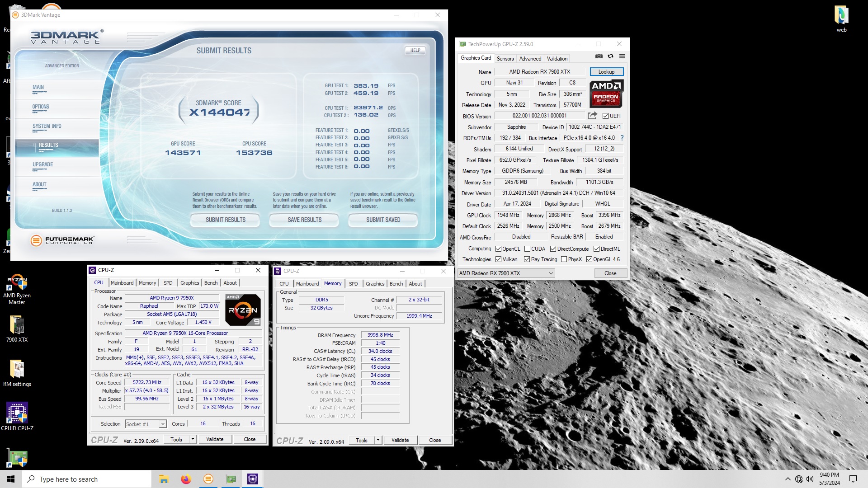Open the web desktop icon
This screenshot has width=868, height=488.
coord(841,19)
